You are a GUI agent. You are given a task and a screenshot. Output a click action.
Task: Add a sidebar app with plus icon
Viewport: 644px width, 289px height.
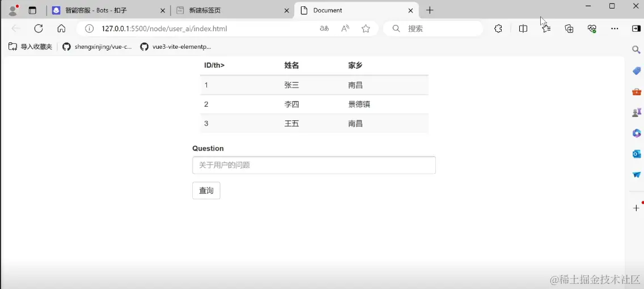pos(636,208)
